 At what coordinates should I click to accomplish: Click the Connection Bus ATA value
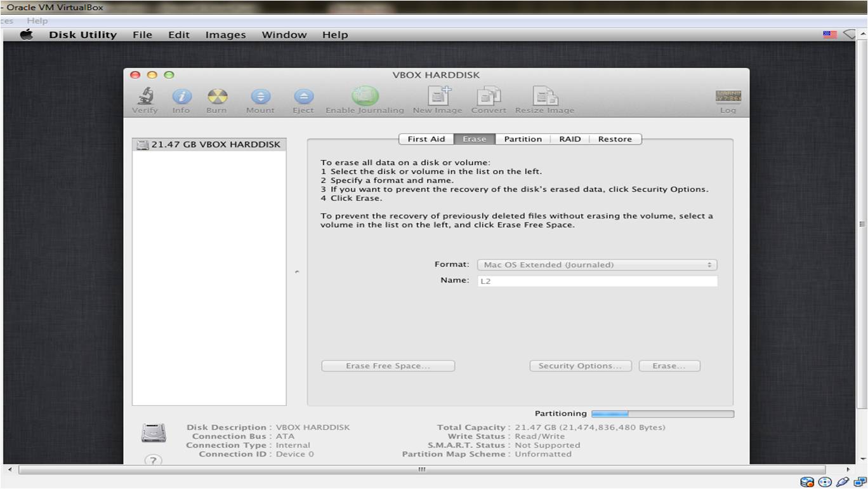pos(285,436)
